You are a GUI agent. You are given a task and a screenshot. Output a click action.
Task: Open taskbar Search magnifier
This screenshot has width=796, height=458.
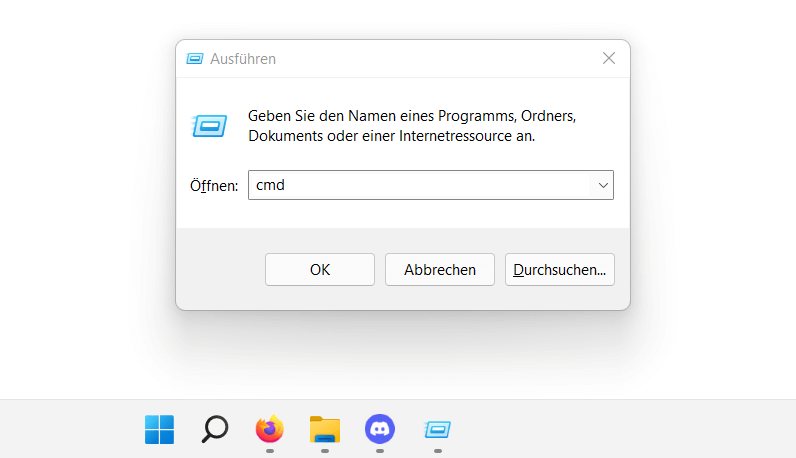coord(215,429)
